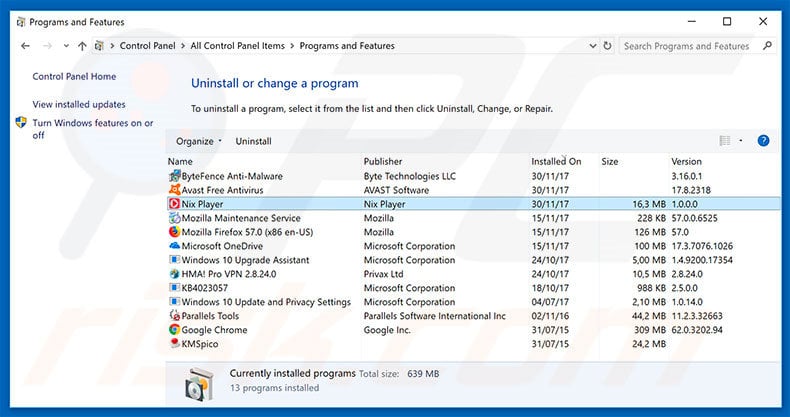Screen dimensions: 790x417
Task: Open help with the question mark icon
Action: click(763, 141)
